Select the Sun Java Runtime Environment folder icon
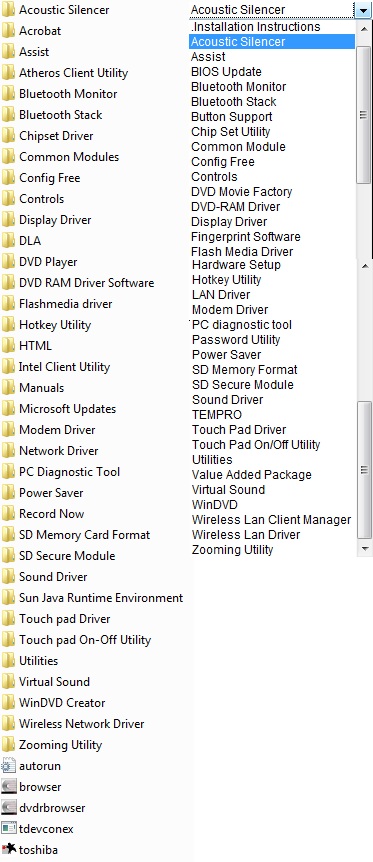This screenshot has width=373, height=862. (x=8, y=598)
